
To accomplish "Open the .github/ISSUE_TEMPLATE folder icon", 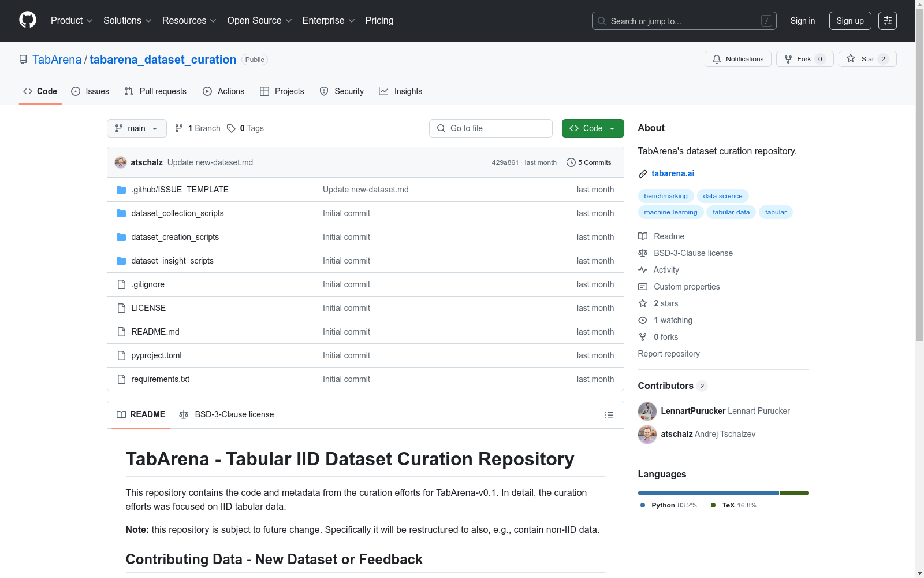I will click(121, 190).
